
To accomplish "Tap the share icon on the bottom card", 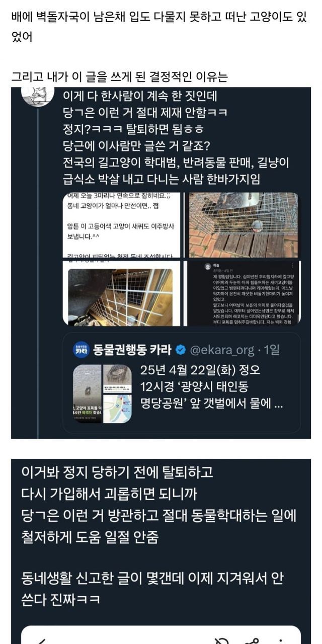I will tap(252, 640).
